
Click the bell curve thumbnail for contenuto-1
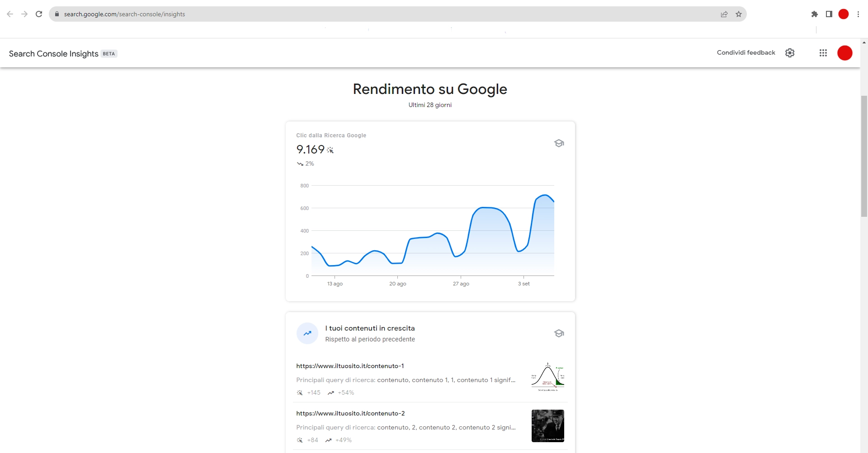[548, 377]
